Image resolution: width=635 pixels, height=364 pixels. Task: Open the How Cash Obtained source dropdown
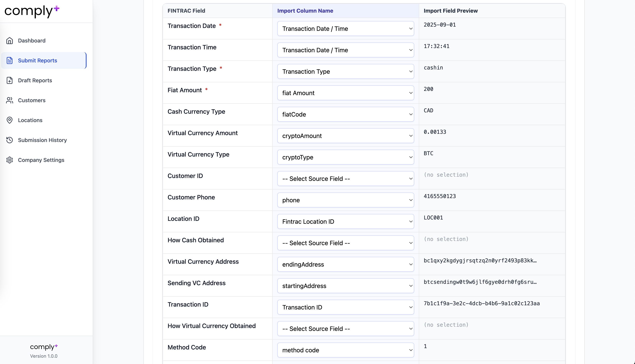tap(345, 243)
